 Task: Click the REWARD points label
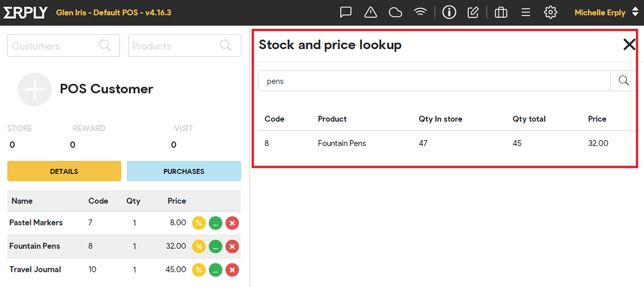coord(89,129)
